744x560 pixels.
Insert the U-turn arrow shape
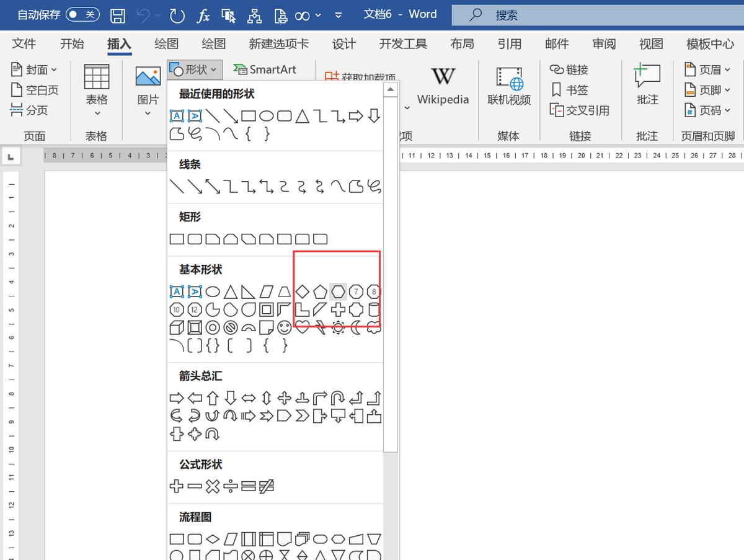[338, 398]
